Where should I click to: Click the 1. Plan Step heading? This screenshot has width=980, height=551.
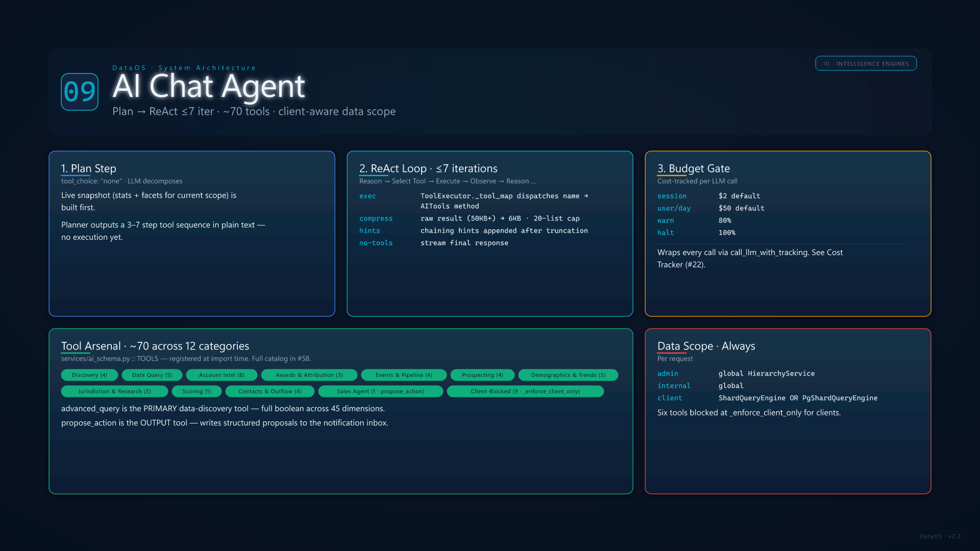(89, 168)
